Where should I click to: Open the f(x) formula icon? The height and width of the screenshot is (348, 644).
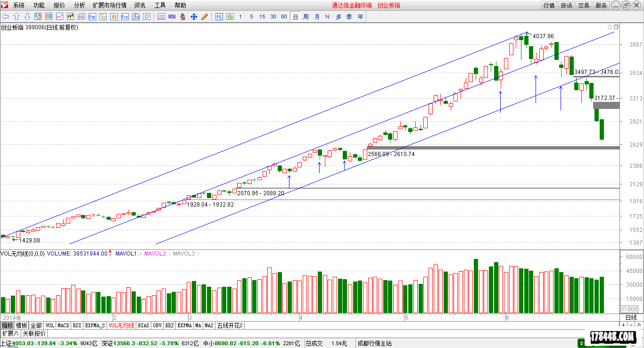click(135, 17)
